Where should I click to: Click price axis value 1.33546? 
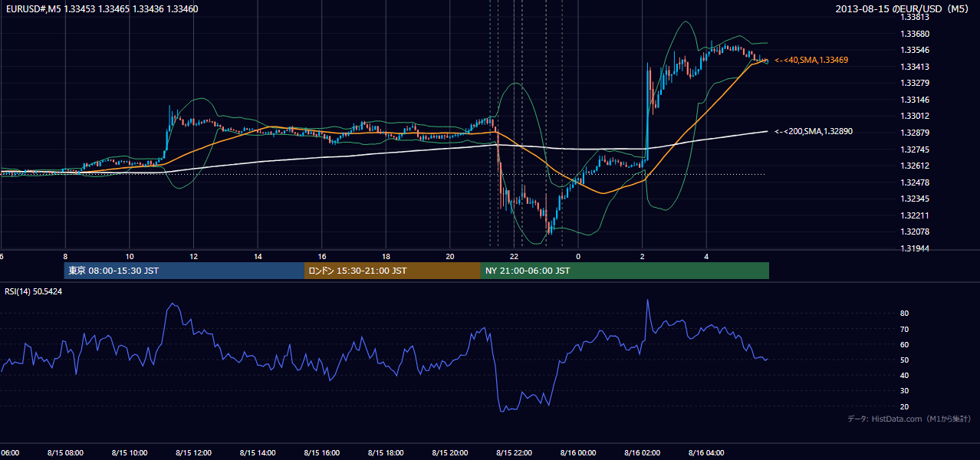[x=914, y=50]
